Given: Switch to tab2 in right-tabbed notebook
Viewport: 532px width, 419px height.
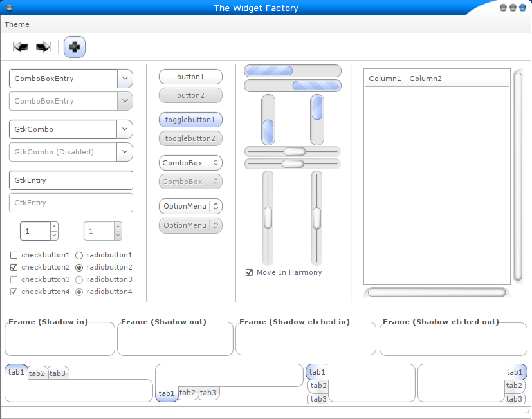Looking at the screenshot, I should coord(515,386).
